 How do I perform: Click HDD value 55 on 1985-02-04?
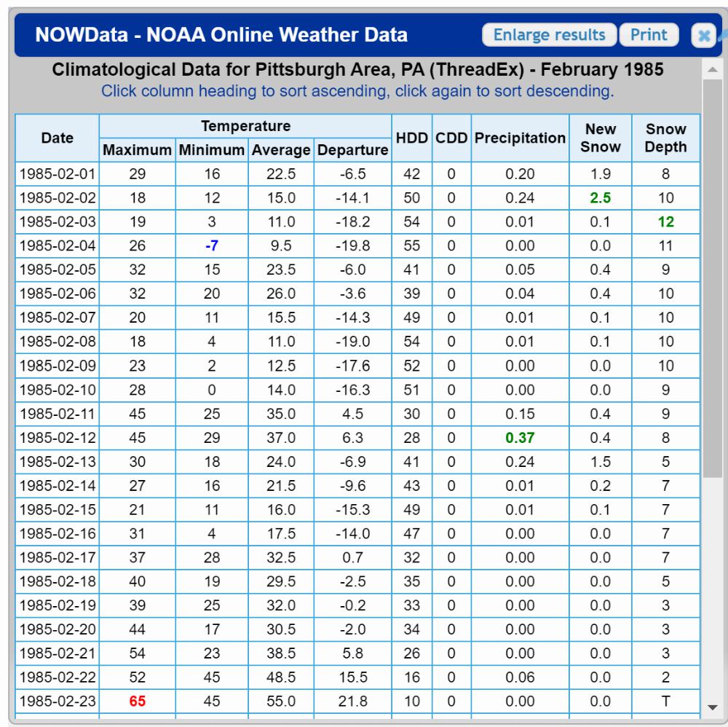point(412,245)
